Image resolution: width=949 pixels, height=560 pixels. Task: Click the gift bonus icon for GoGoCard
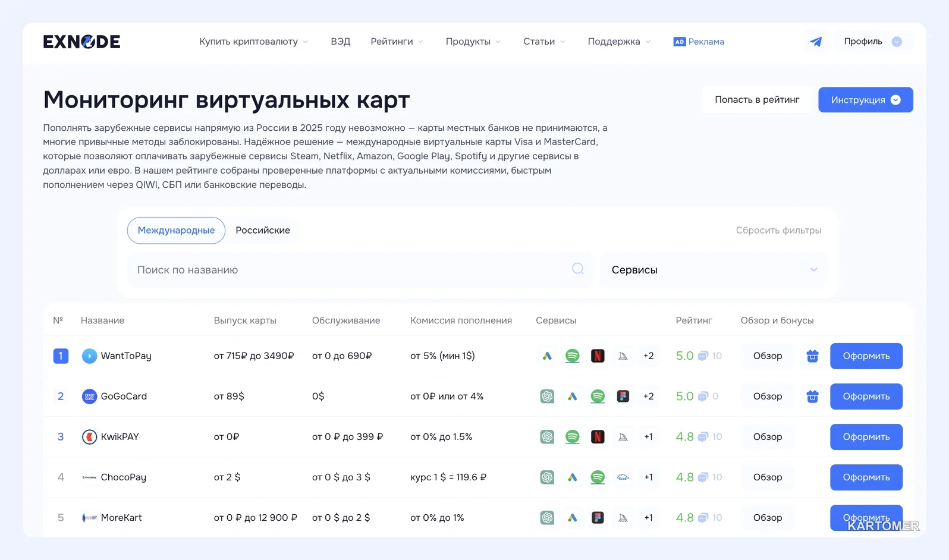click(x=812, y=397)
